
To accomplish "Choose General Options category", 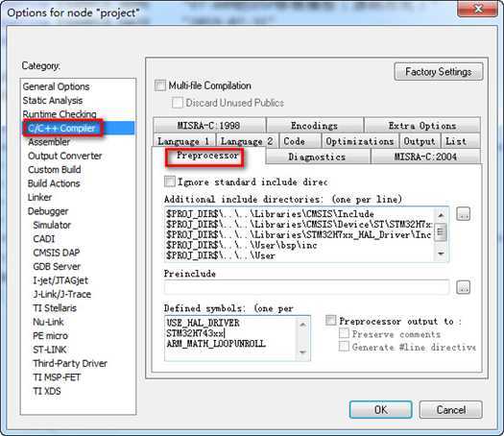I will coord(57,86).
